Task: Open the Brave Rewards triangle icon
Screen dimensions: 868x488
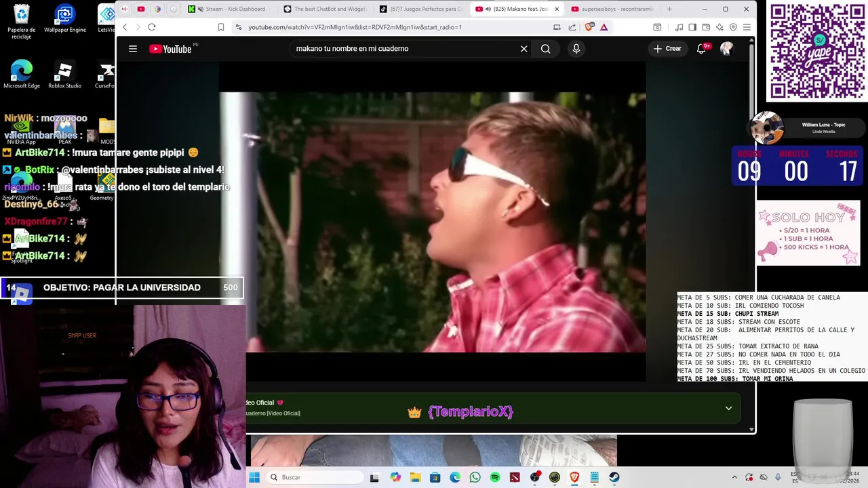Action: click(604, 27)
